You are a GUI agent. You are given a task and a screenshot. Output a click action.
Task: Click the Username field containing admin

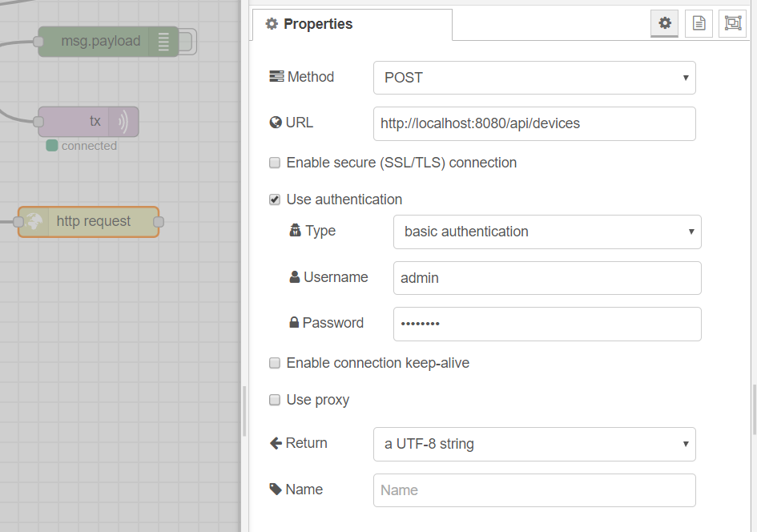point(547,278)
